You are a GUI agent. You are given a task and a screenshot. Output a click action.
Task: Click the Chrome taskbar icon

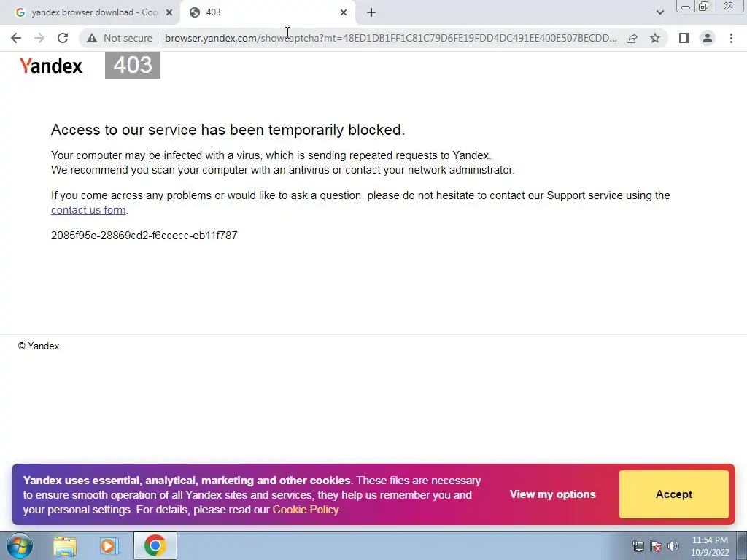pos(155,545)
